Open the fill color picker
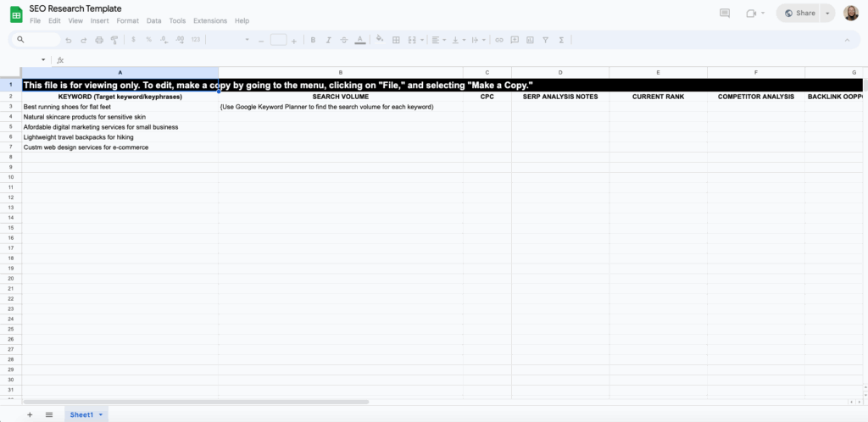The height and width of the screenshot is (422, 868). click(379, 39)
